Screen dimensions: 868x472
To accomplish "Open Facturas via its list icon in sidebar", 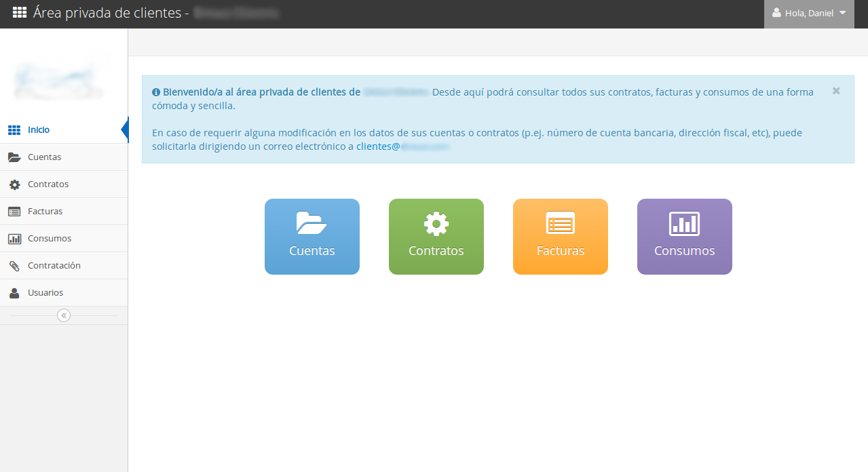I will 15,211.
